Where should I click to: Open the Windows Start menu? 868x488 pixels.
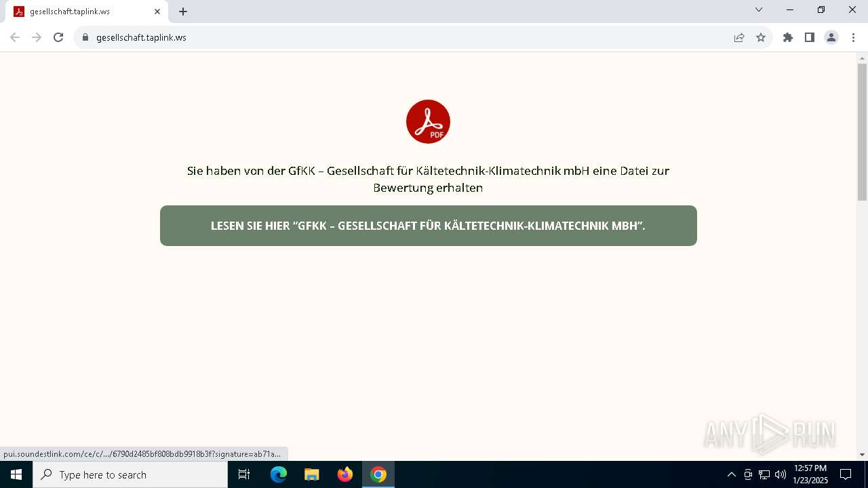pos(16,474)
